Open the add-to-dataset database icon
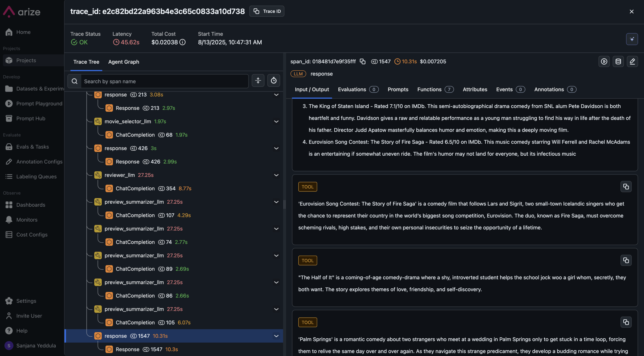Screen dimensions: 644x356 [618, 61]
